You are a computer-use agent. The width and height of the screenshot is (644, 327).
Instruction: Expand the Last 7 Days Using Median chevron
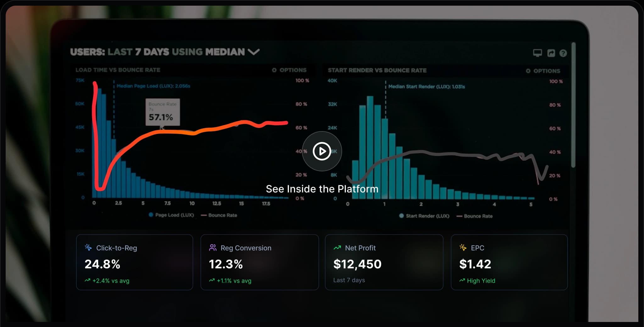(254, 52)
